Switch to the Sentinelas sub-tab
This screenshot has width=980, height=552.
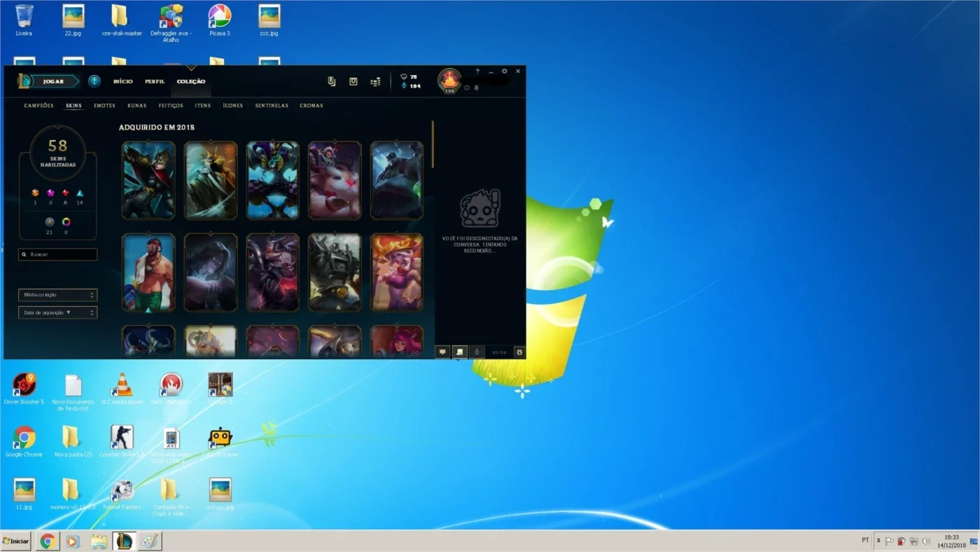click(272, 106)
